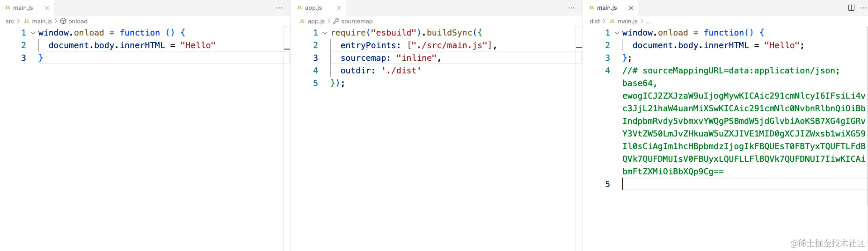Screen dimensions: 868x251
Task: Click main.js breadcrumb in right editor
Action: tap(627, 22)
